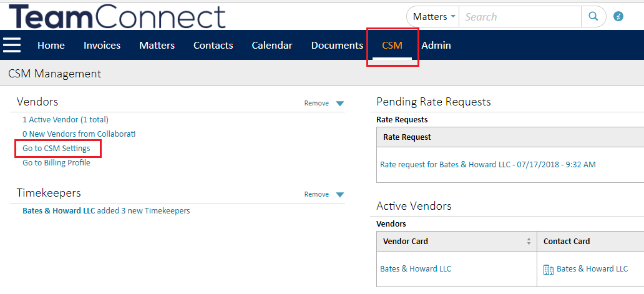Viewport: 644px width, 294px height.
Task: Open Bates & Howard LLC timekeepers link
Action: pos(106,210)
